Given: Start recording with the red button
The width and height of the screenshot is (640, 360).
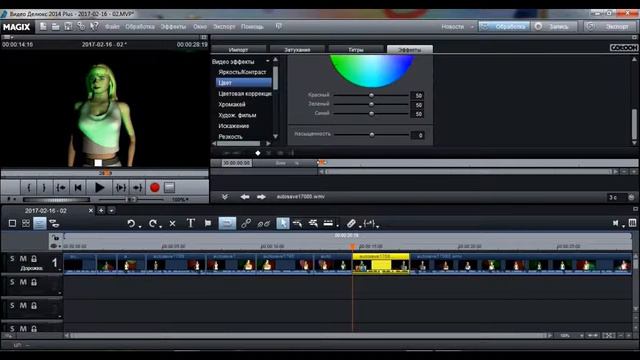Looking at the screenshot, I should 154,187.
